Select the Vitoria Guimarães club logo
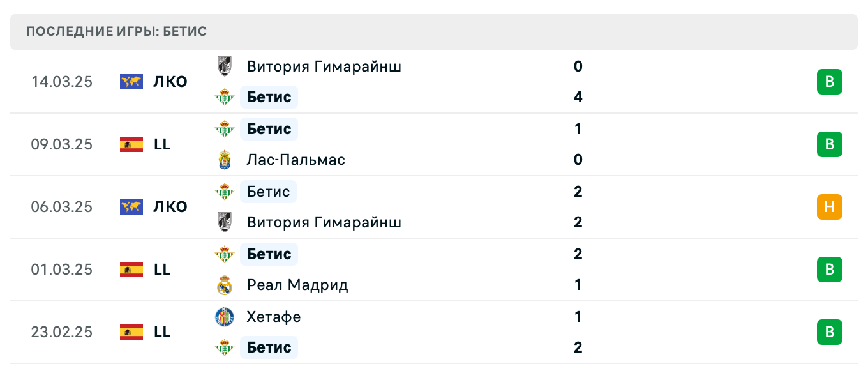This screenshot has width=868, height=373. [225, 66]
